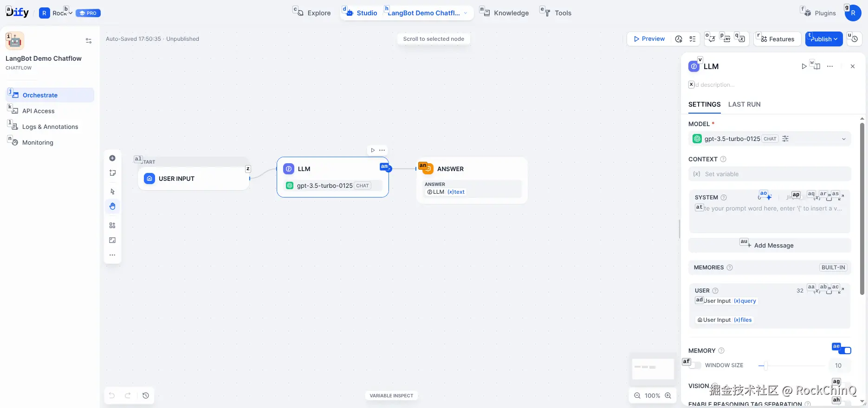Viewport: 868px width, 408px height.
Task: Zoom in with the plus magnifier
Action: point(668,395)
